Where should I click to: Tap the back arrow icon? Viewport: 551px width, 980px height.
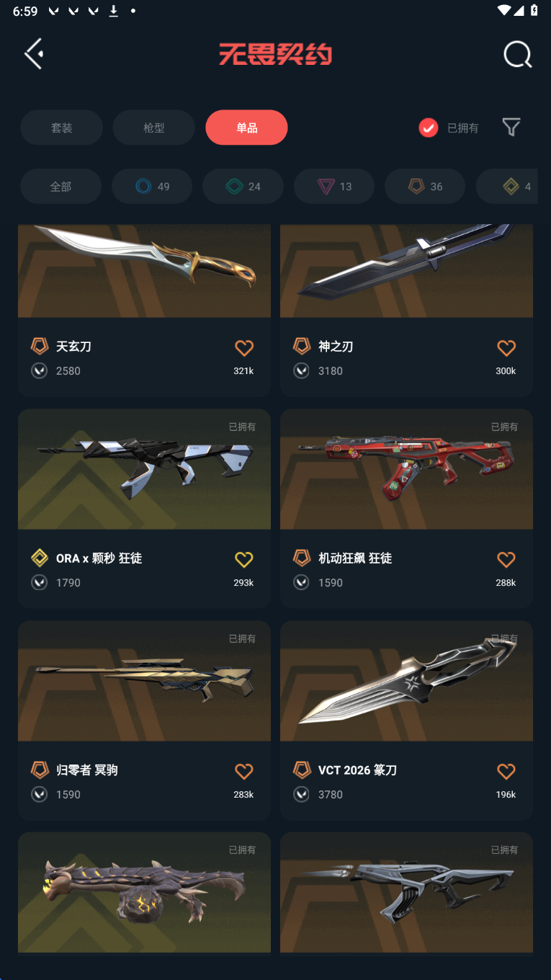click(34, 54)
